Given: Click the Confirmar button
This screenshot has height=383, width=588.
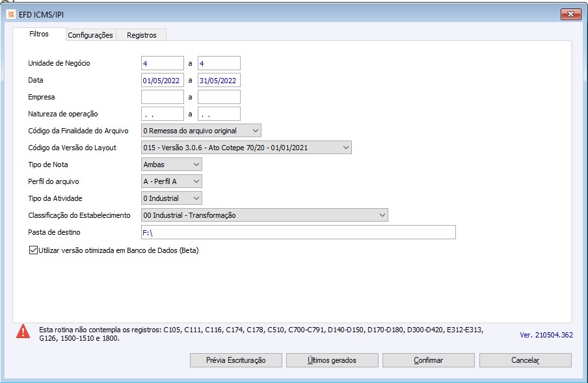Looking at the screenshot, I should [x=428, y=360].
